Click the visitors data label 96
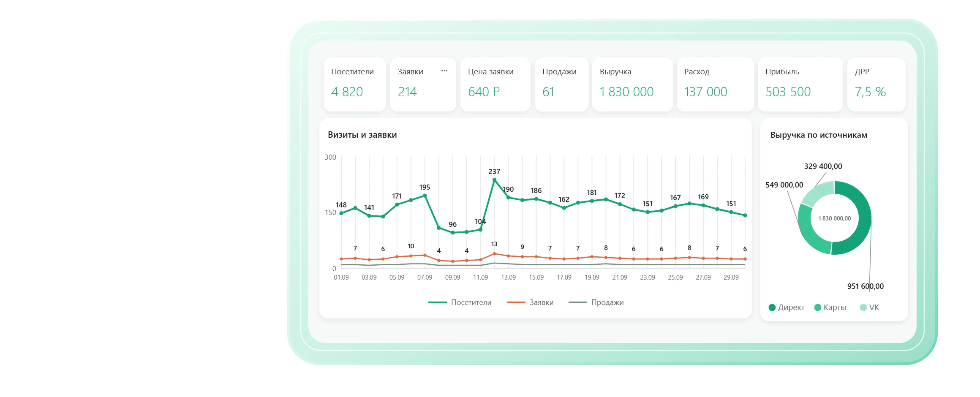This screenshot has height=397, width=980. pos(452,224)
